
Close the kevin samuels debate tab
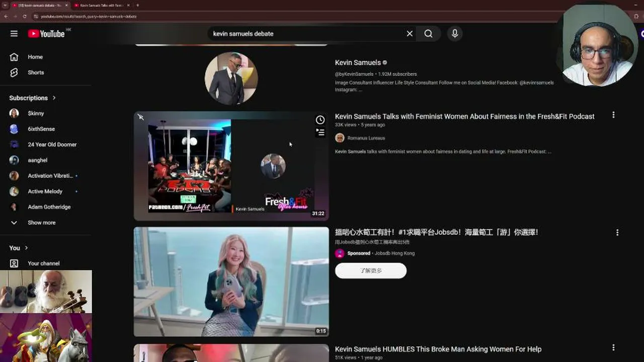(x=66, y=5)
